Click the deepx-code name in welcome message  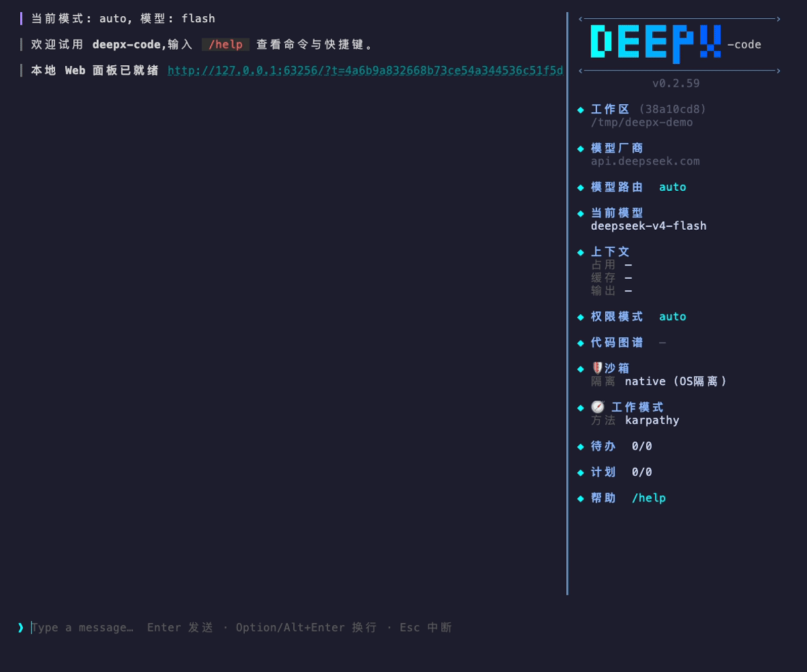click(x=126, y=44)
